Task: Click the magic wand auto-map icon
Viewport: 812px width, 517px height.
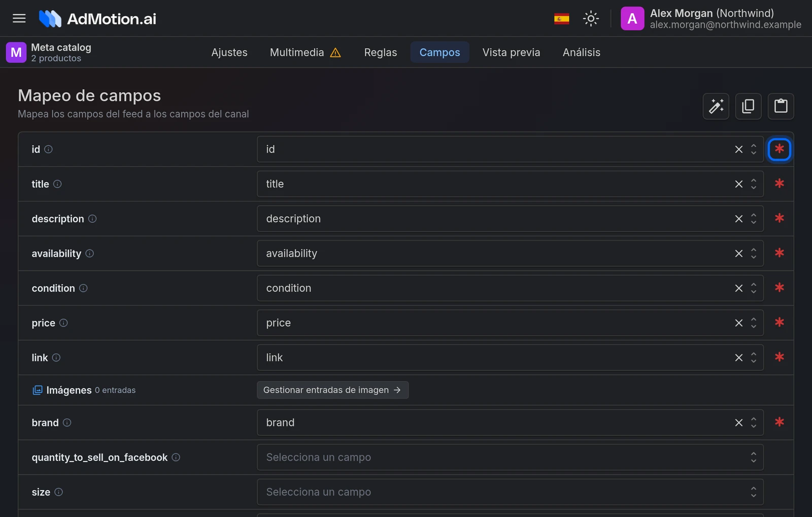Action: click(x=716, y=106)
